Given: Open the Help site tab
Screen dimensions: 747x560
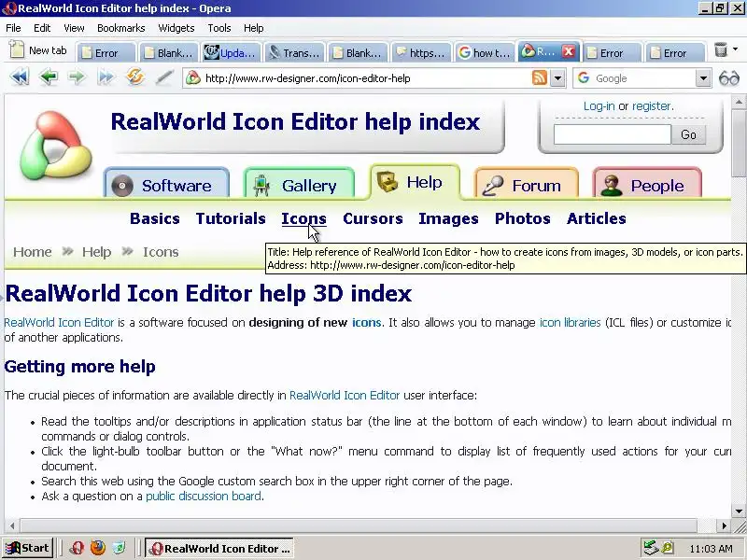Looking at the screenshot, I should point(415,182).
